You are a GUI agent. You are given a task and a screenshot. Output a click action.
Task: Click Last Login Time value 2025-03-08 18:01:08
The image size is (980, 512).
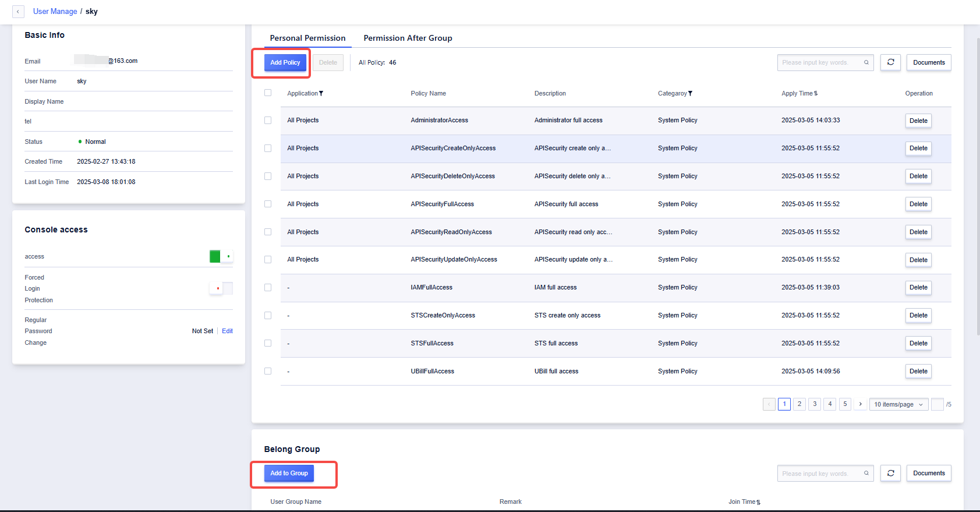click(106, 182)
